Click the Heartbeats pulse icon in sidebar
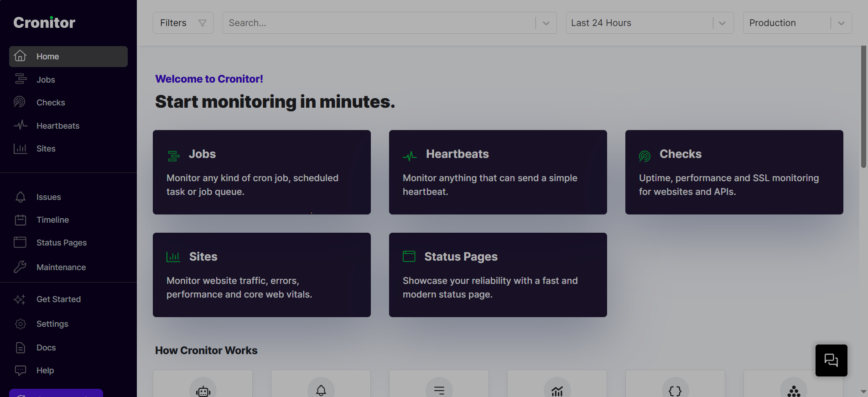 (21, 125)
